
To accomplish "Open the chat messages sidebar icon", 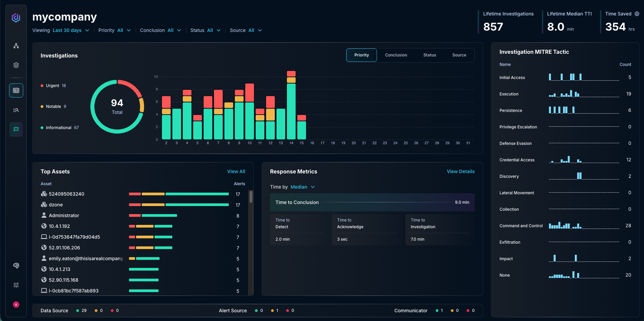I will (16, 129).
